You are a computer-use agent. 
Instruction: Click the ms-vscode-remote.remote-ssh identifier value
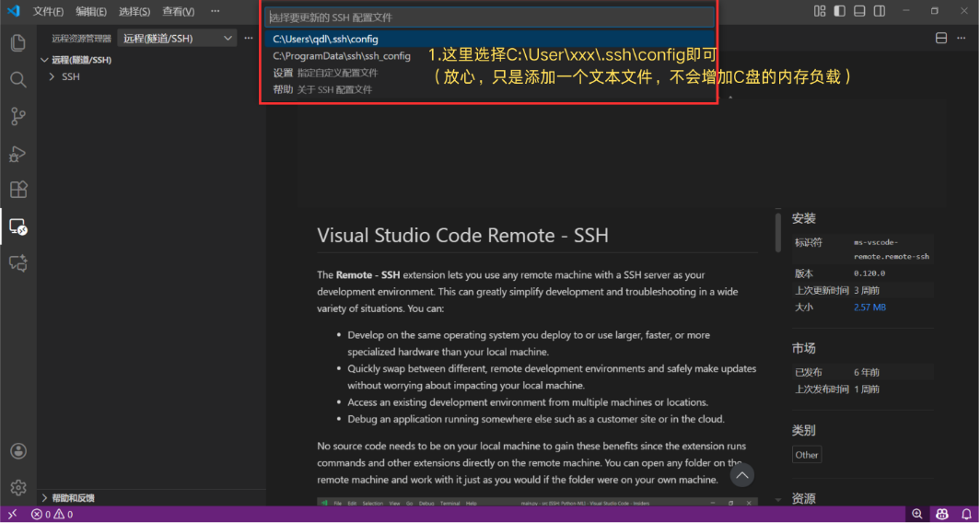point(892,250)
